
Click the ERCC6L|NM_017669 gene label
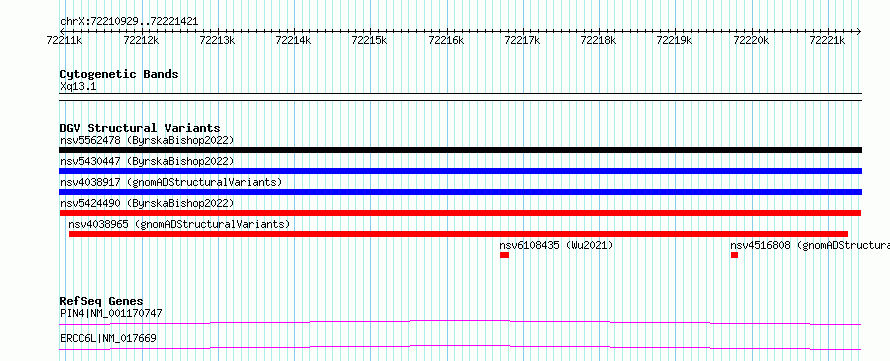tap(108, 339)
